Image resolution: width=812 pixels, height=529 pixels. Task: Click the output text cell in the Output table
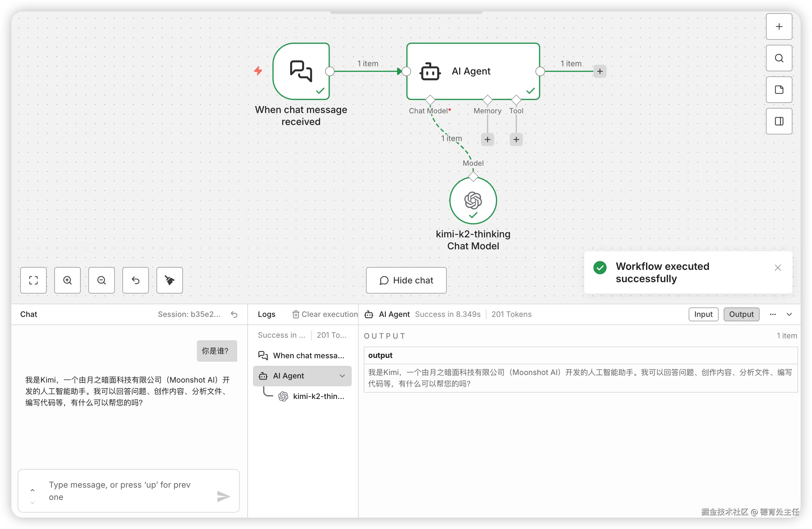coord(580,378)
